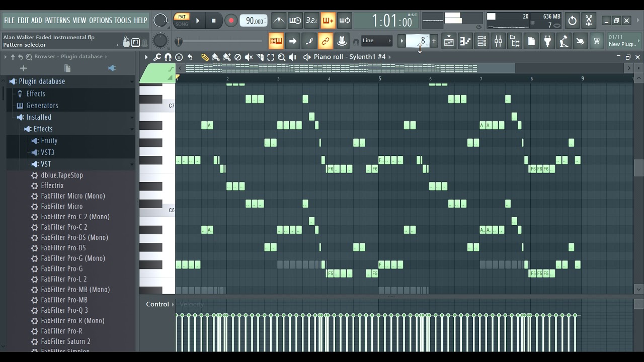Click the step edit arrow button

click(292, 41)
